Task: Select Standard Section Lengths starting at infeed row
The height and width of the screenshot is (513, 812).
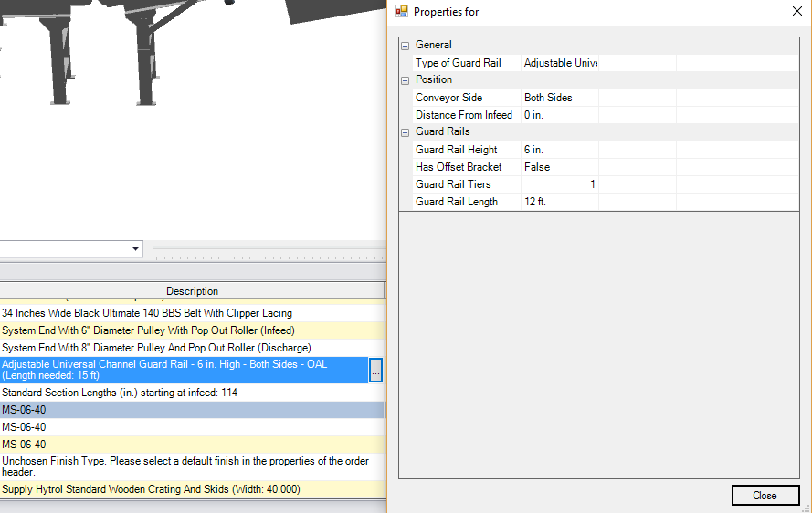Action: [193, 393]
